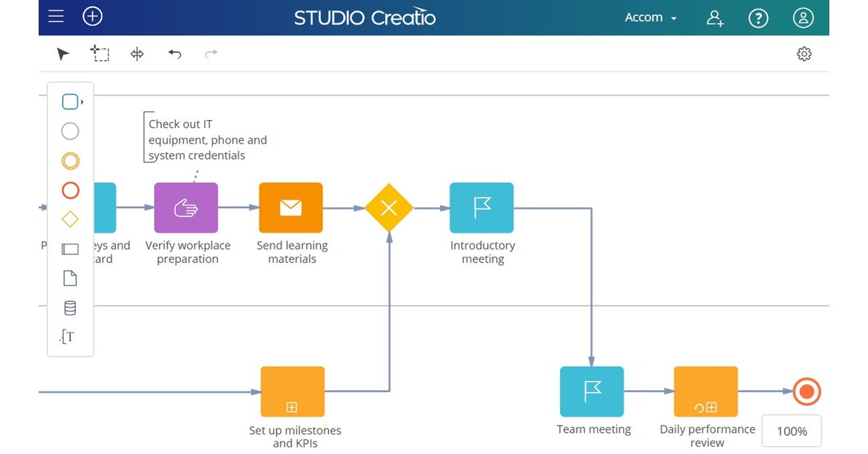Viewport: 868px width, 454px height.
Task: Choose the plain circle start event shape
Action: 70,131
